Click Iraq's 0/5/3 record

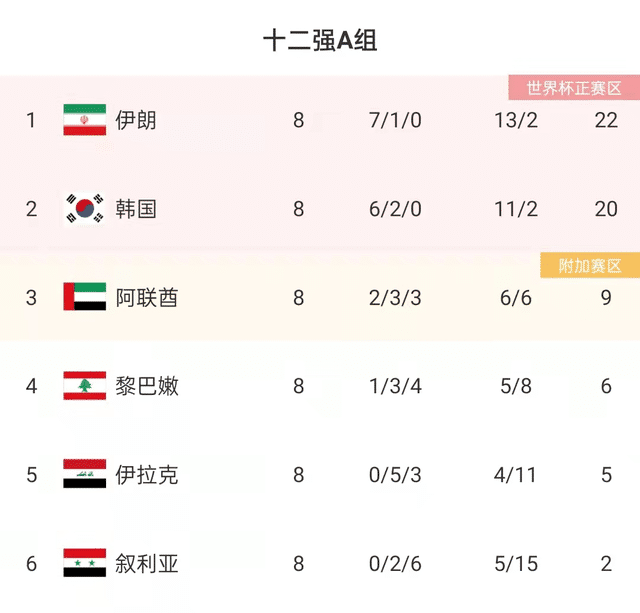[395, 474]
